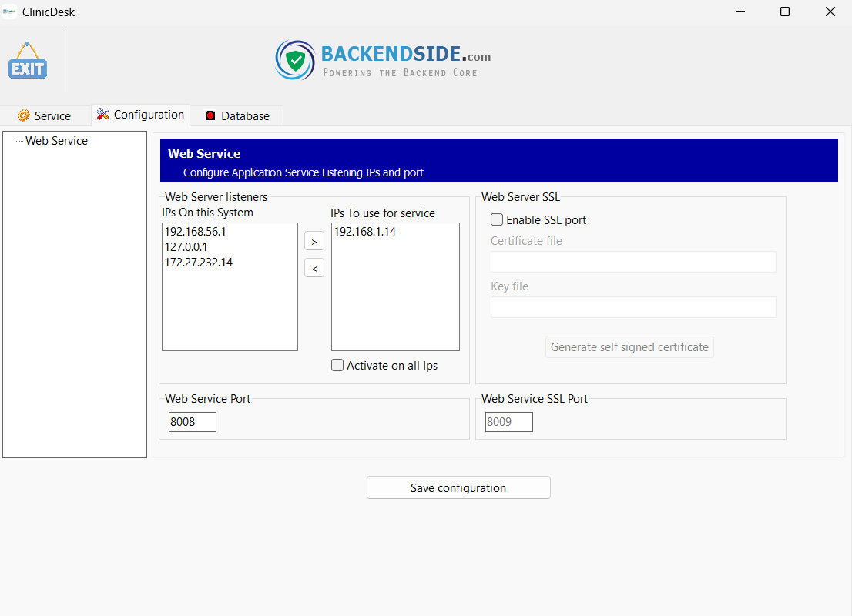Click the Web Service Port field
The width and height of the screenshot is (852, 616).
[193, 422]
